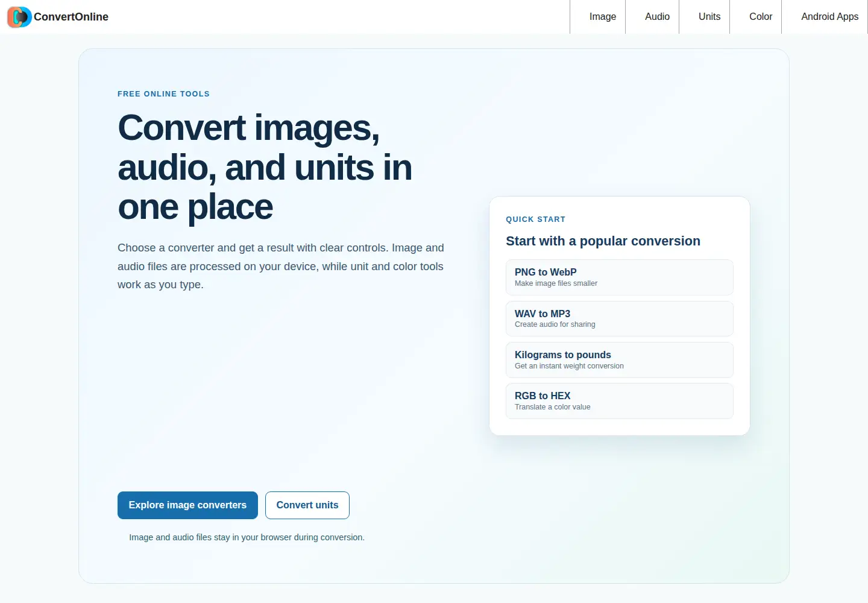Viewport: 868px width, 603px height.
Task: Click the note 'Image and audio files stay in your browser'
Action: [247, 537]
